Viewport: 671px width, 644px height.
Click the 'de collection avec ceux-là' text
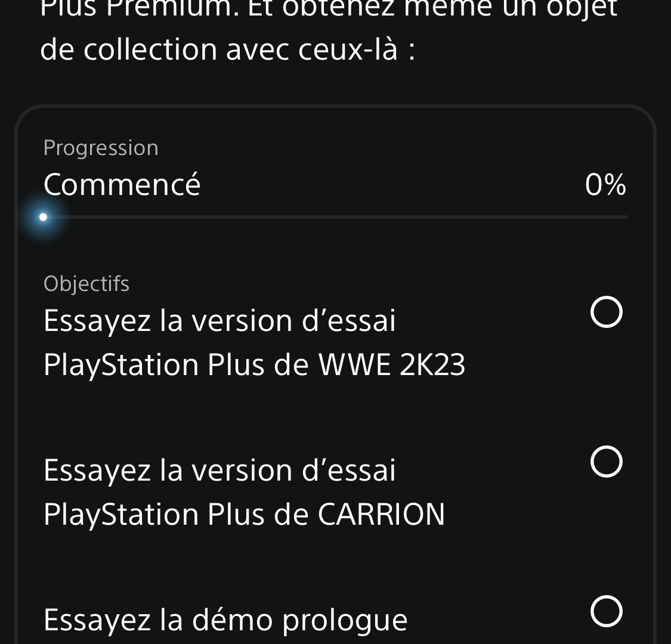click(227, 49)
